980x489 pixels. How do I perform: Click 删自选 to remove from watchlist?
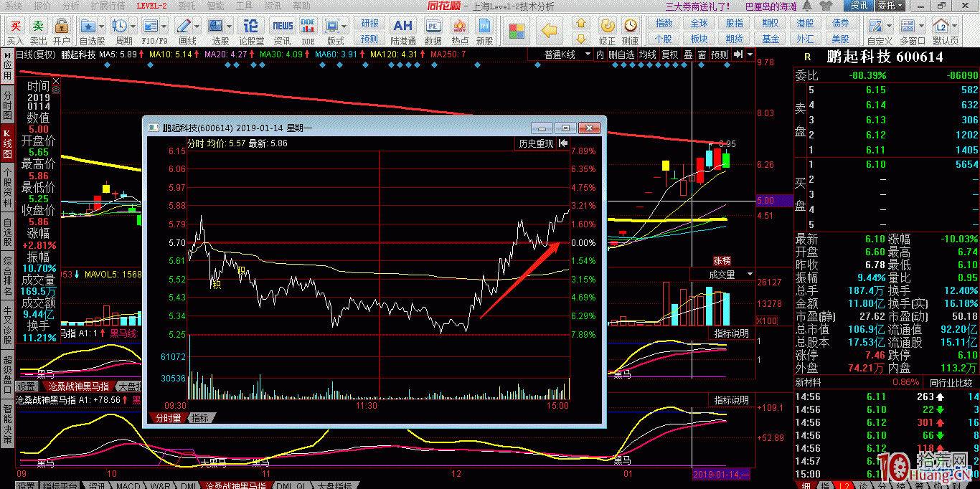pos(621,54)
